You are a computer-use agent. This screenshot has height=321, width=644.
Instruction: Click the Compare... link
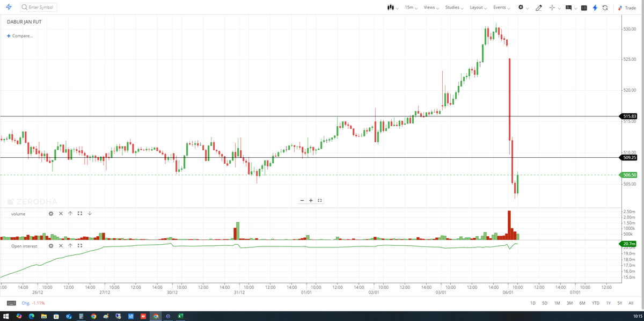(x=20, y=36)
